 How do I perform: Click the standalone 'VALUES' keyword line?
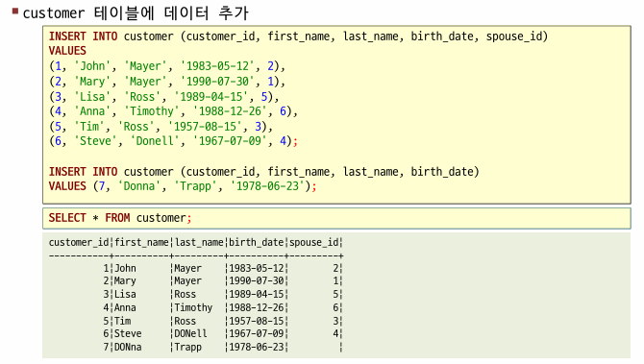67,51
